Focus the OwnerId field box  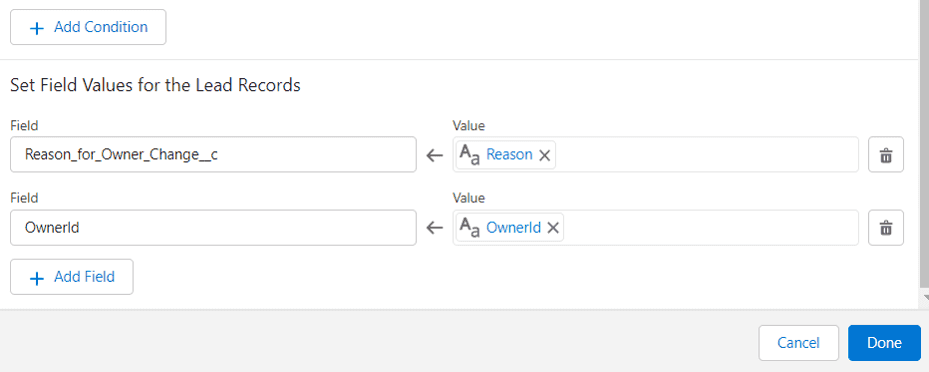(x=213, y=227)
